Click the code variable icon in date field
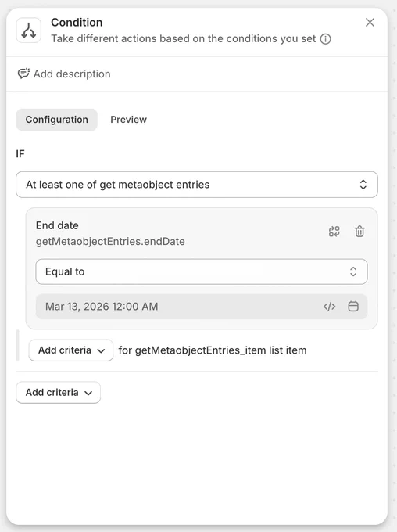Viewport: 397px width, 532px height. pos(329,307)
